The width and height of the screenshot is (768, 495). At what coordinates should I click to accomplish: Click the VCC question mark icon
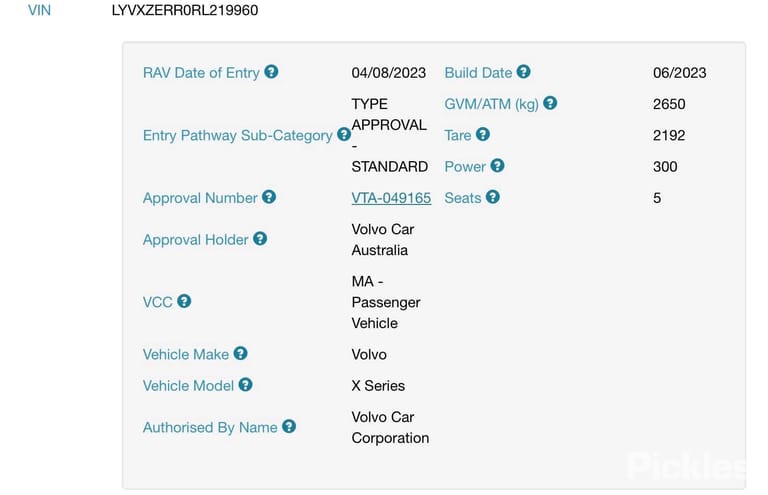coord(184,301)
